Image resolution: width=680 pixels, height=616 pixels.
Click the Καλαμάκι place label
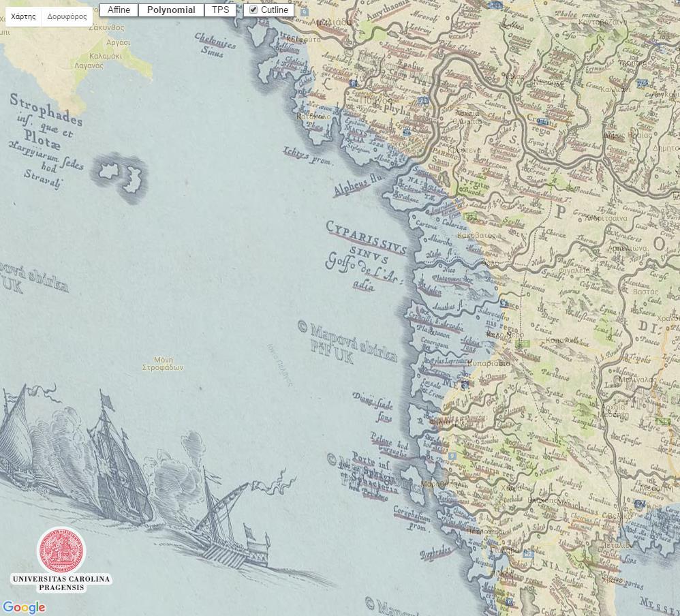pyautogui.click(x=106, y=56)
